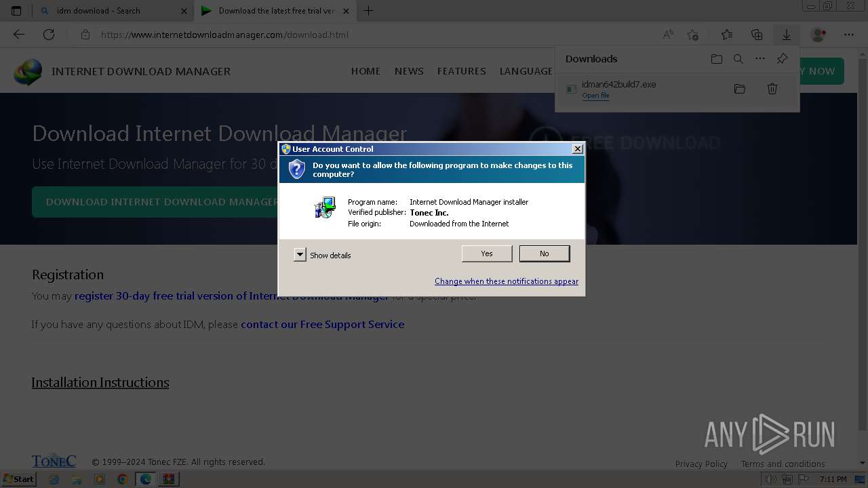
Task: Click the Edge back arrow
Action: (19, 35)
